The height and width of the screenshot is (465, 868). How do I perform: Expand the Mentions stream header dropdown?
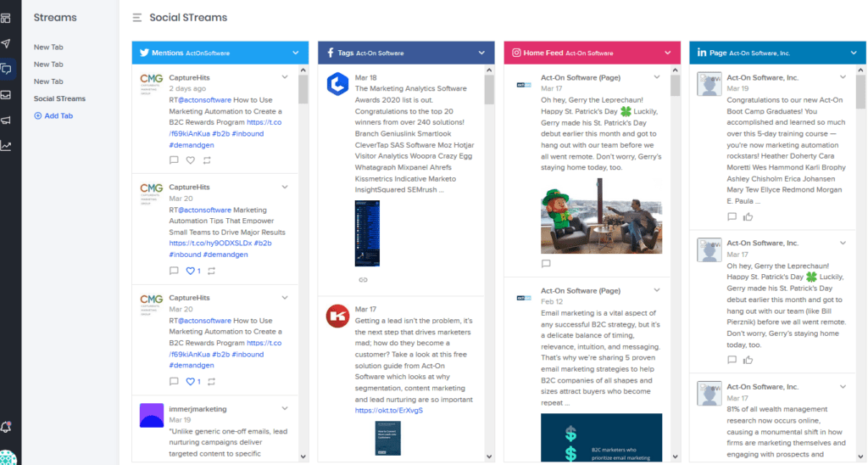(296, 53)
